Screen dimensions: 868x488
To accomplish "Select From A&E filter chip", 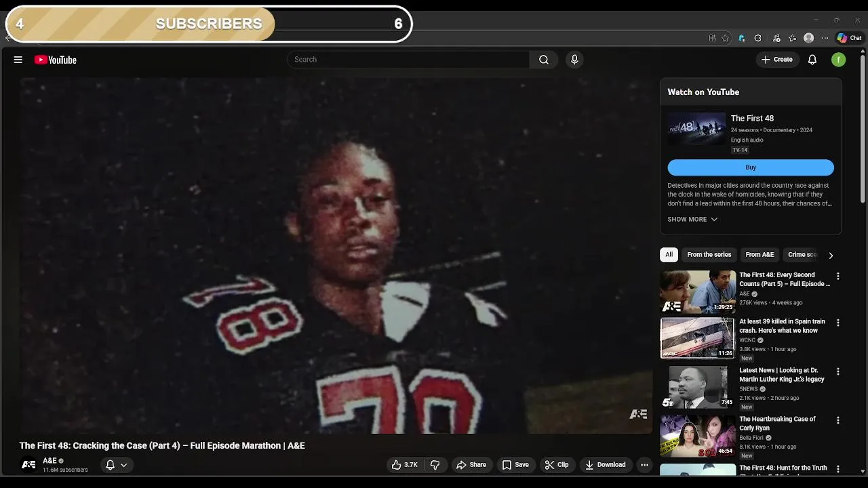I will tap(759, 255).
